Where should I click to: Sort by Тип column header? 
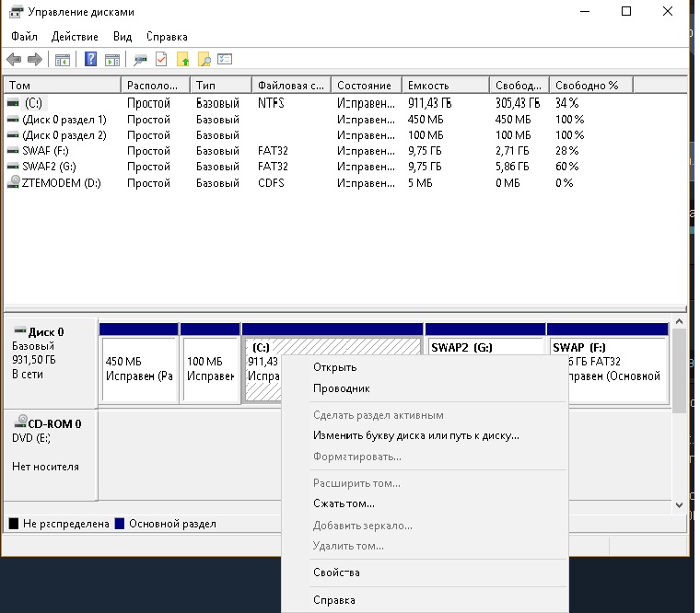click(x=221, y=86)
